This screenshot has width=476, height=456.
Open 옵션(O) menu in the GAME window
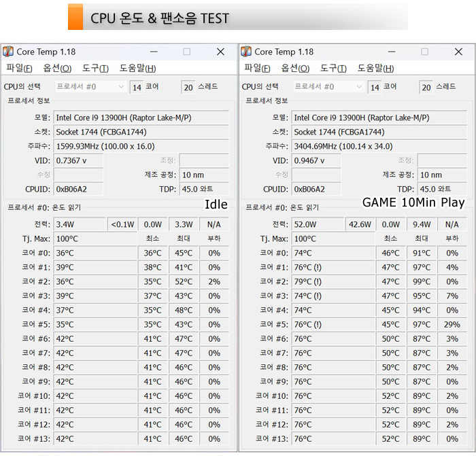(295, 68)
